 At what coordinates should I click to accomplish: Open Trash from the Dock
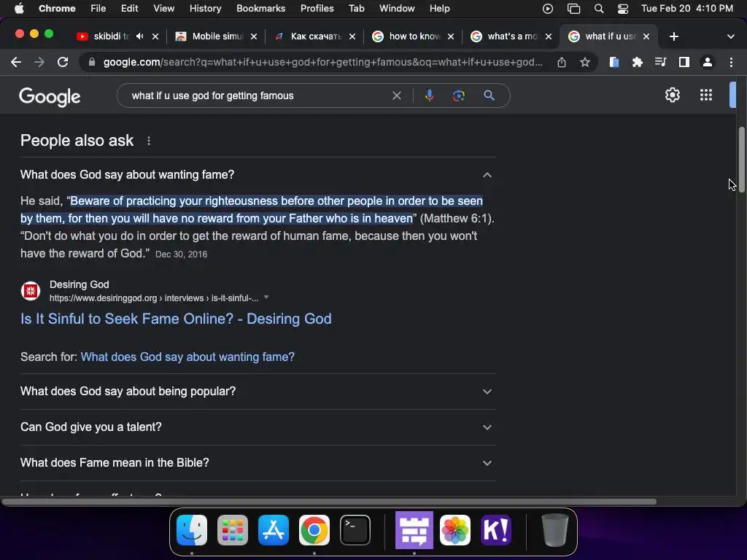(x=554, y=530)
